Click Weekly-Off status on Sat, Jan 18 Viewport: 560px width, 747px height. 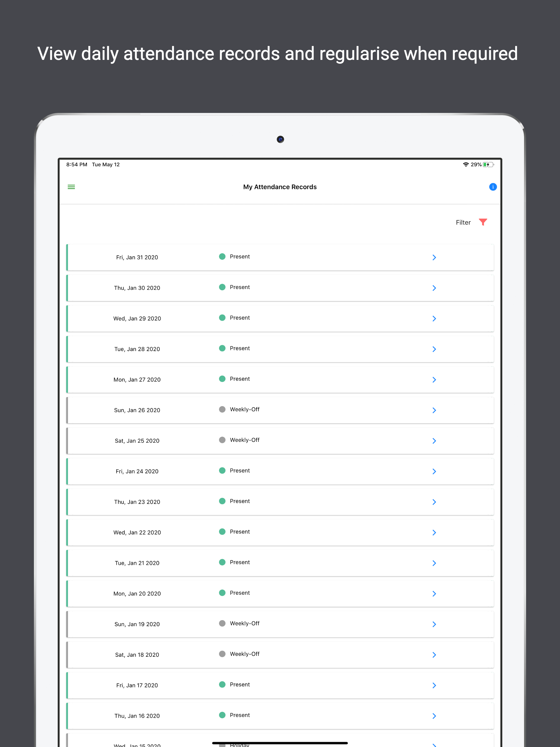click(244, 654)
